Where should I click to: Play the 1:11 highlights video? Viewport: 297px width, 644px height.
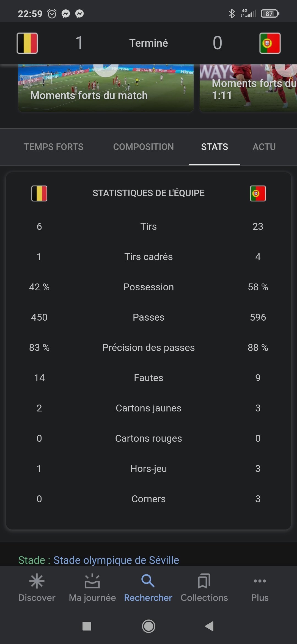[x=248, y=88]
